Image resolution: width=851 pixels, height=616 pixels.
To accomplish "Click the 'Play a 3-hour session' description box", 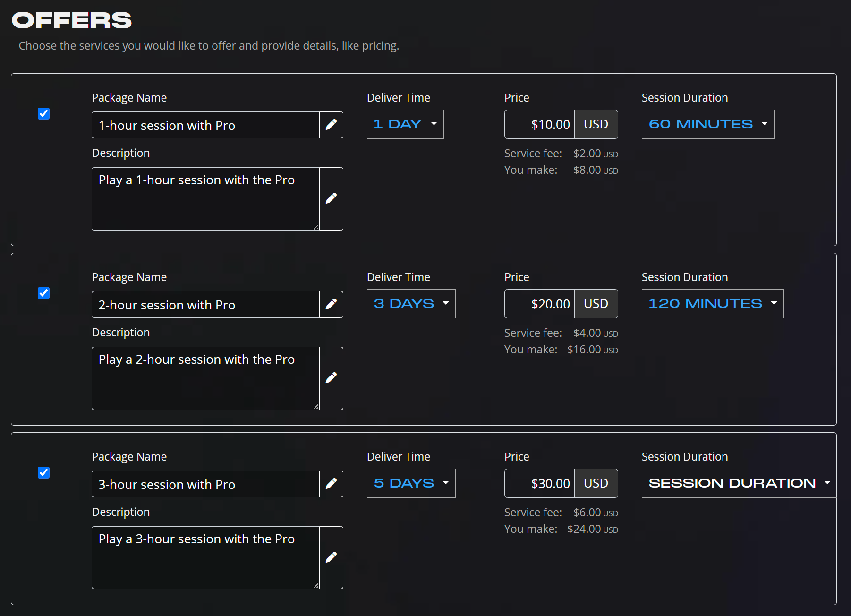I will pos(205,558).
